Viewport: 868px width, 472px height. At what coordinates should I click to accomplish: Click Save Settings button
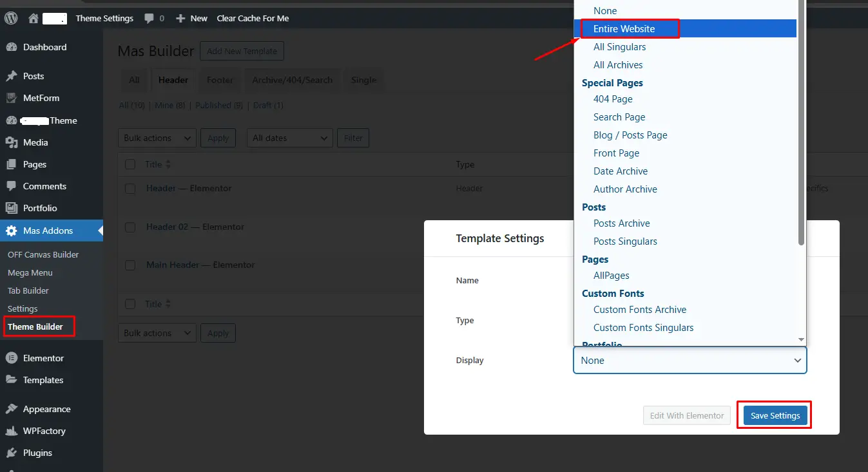775,415
